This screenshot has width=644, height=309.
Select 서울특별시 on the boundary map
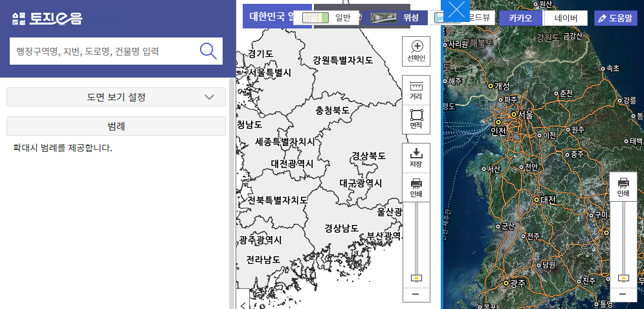269,72
